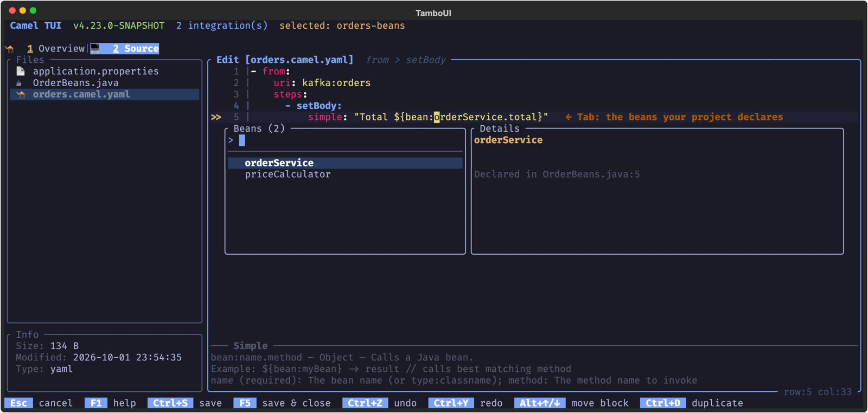Select orderService in Beans list

click(x=345, y=163)
